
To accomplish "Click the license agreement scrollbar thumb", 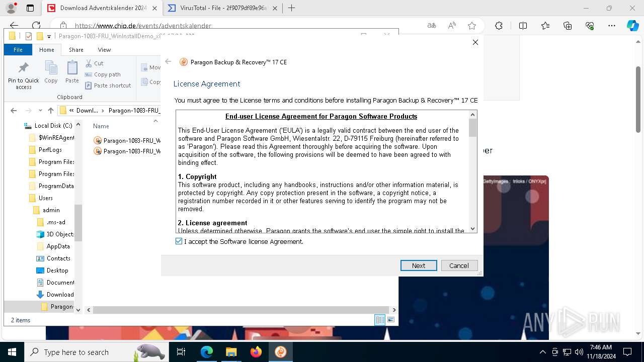I will tap(472, 128).
